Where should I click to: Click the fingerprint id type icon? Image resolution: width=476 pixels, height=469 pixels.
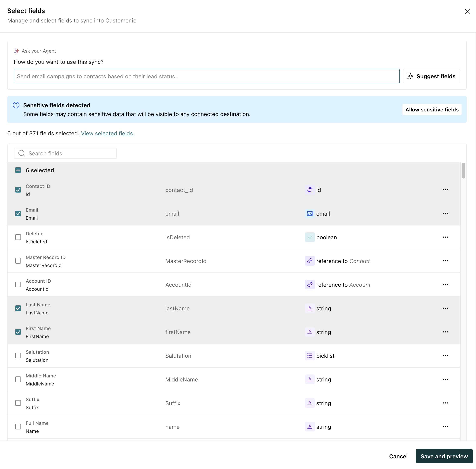click(x=309, y=190)
